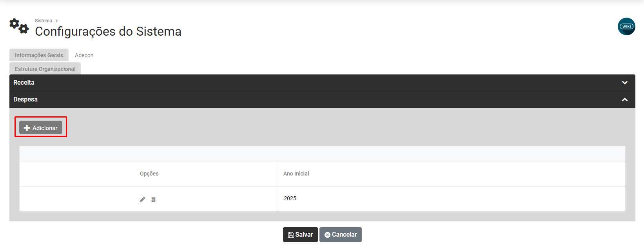
Task: Click the pencil edit icon for 2025
Action: (142, 199)
